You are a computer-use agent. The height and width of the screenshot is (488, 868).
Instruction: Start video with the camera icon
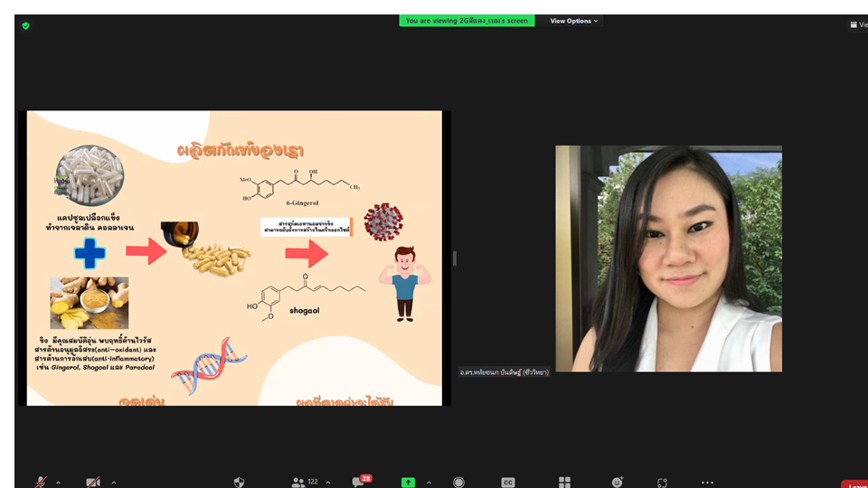click(92, 483)
